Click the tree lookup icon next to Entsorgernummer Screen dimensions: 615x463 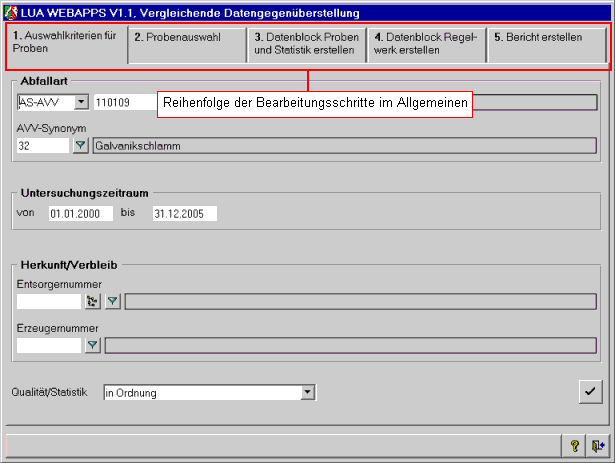(x=93, y=301)
